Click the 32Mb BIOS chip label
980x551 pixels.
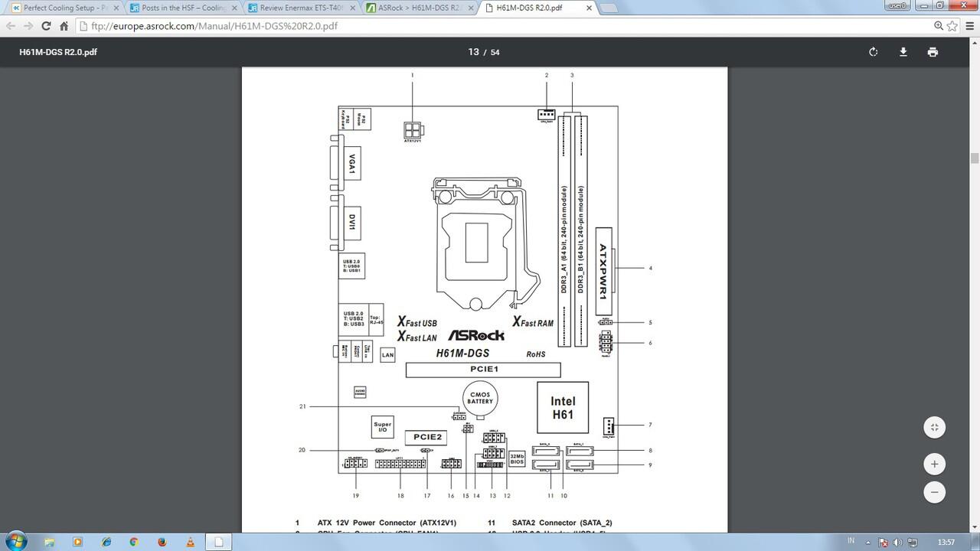(x=517, y=459)
